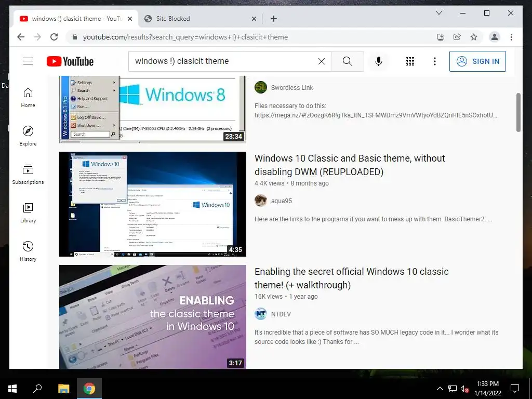Screen dimensions: 532x399
Task: Click the Chrome taskbar icon
Action: tap(89, 389)
